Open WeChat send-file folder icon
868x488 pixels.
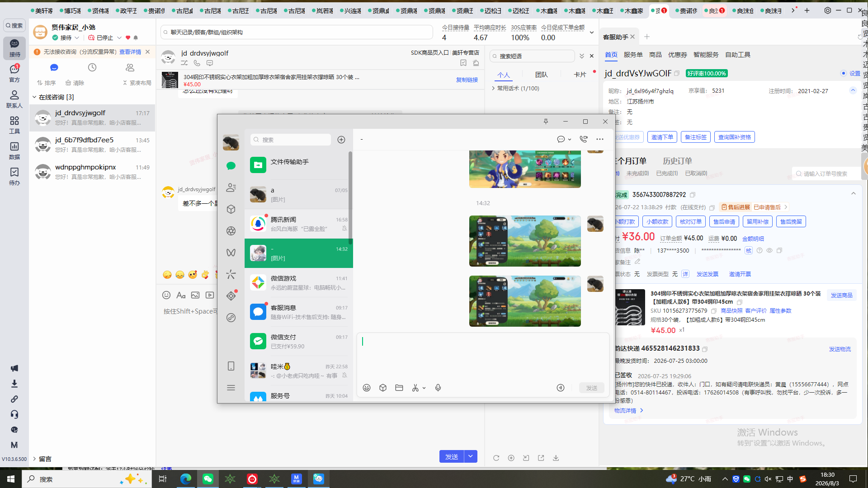tap(399, 388)
